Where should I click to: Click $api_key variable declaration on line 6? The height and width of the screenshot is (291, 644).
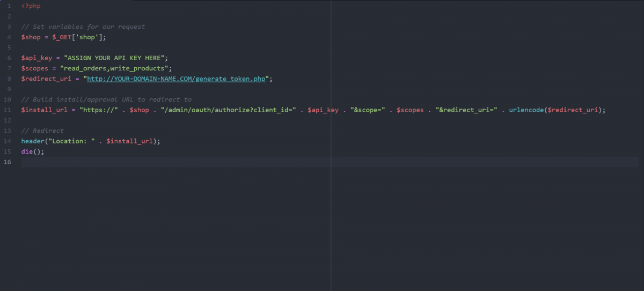(x=36, y=58)
